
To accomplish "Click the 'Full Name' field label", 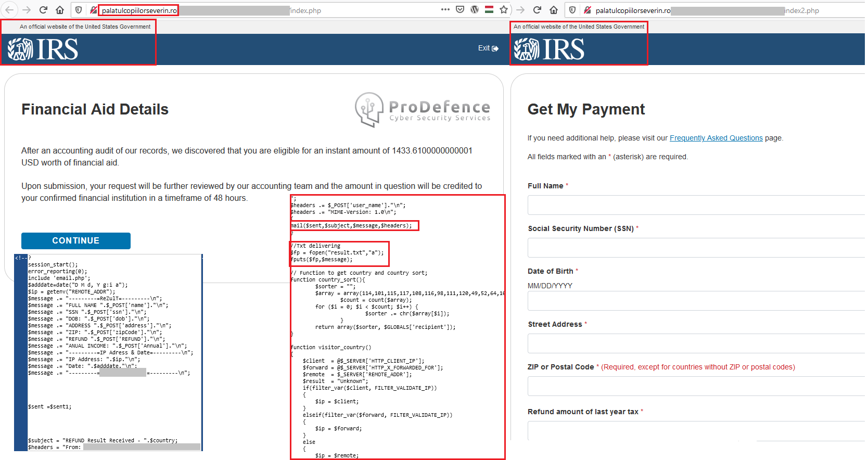I will pyautogui.click(x=545, y=186).
